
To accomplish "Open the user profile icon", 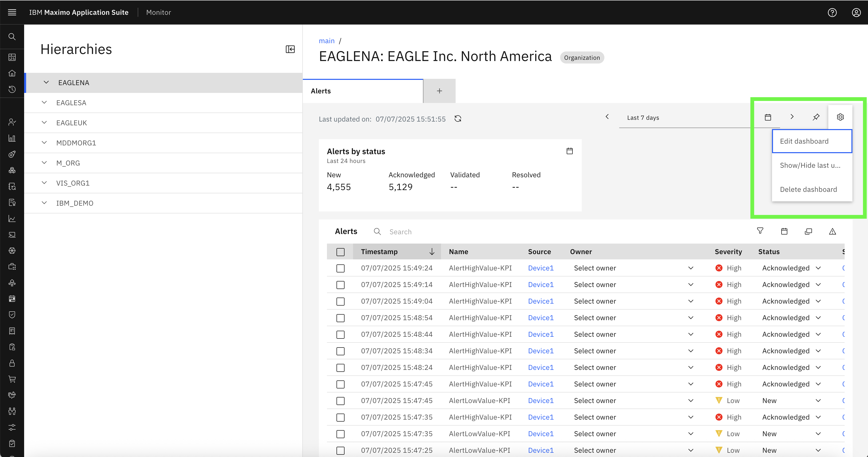I will 856,13.
